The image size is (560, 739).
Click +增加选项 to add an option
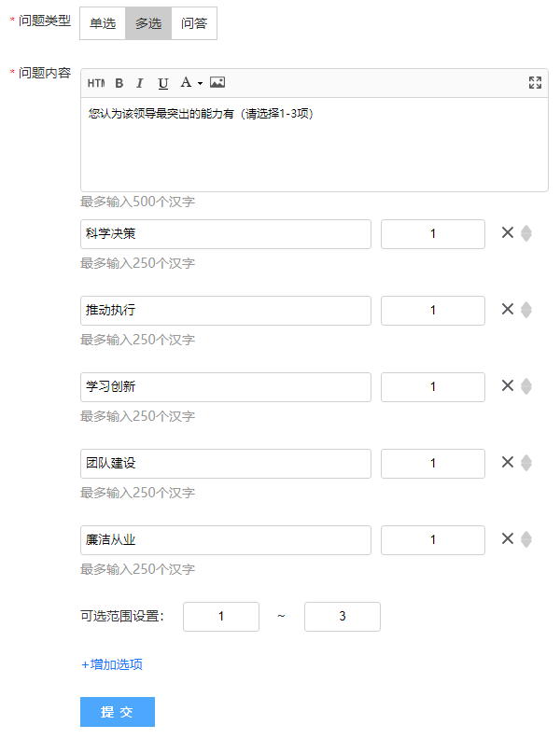[112, 664]
